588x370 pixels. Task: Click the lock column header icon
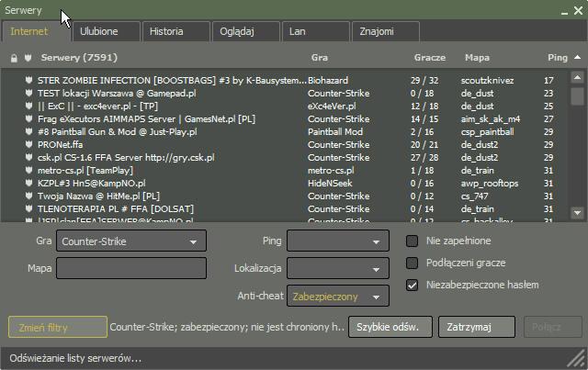[x=14, y=58]
